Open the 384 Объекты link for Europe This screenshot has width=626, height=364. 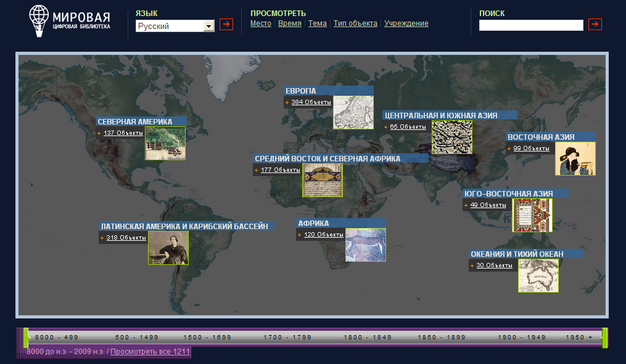(x=311, y=102)
